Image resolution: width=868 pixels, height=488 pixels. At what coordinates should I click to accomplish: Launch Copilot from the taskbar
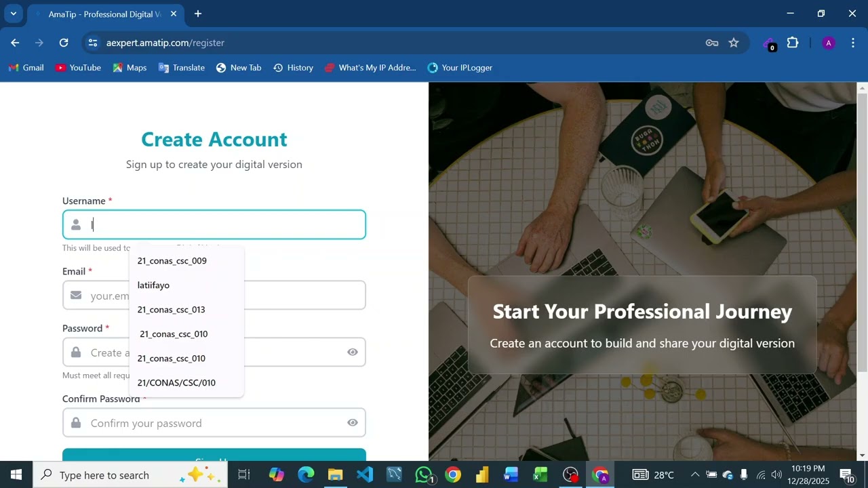[x=276, y=474]
